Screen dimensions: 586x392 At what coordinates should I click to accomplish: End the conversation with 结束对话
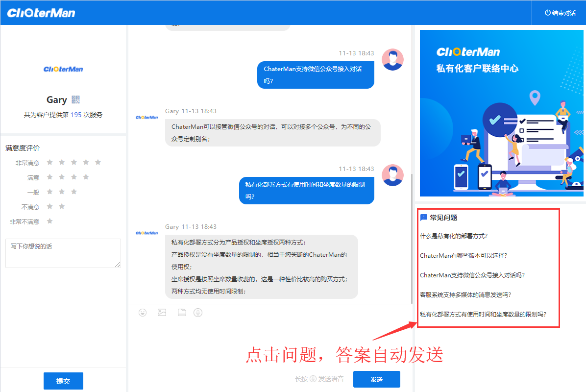coord(560,13)
